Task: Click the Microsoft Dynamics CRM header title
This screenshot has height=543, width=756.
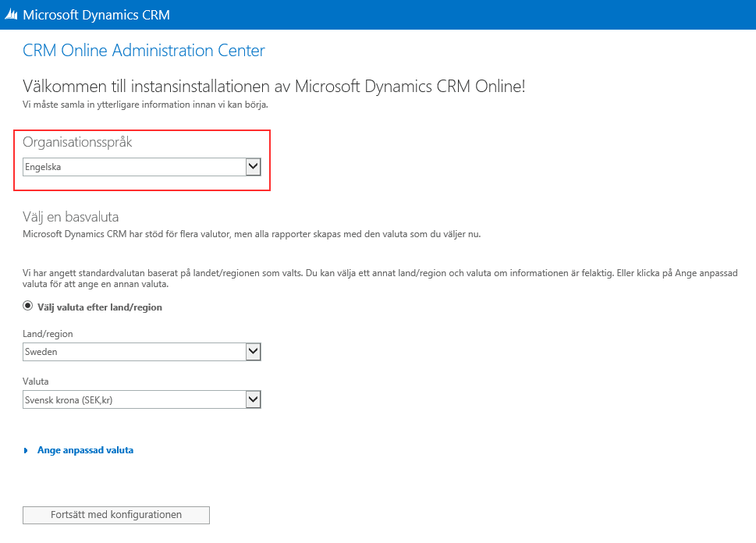Action: [97, 15]
